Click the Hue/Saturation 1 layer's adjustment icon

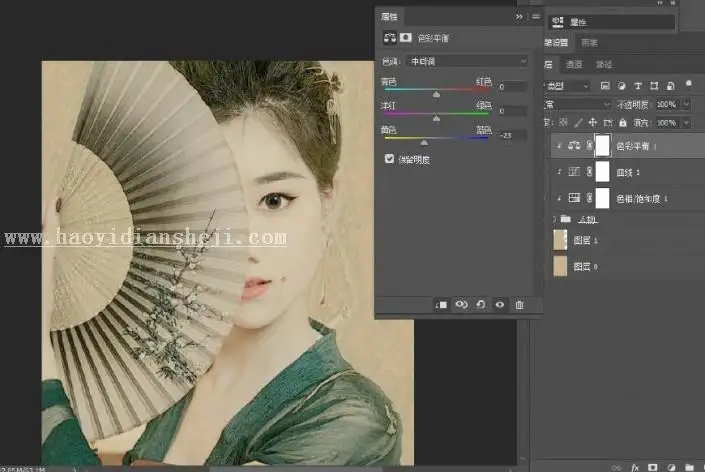[574, 198]
